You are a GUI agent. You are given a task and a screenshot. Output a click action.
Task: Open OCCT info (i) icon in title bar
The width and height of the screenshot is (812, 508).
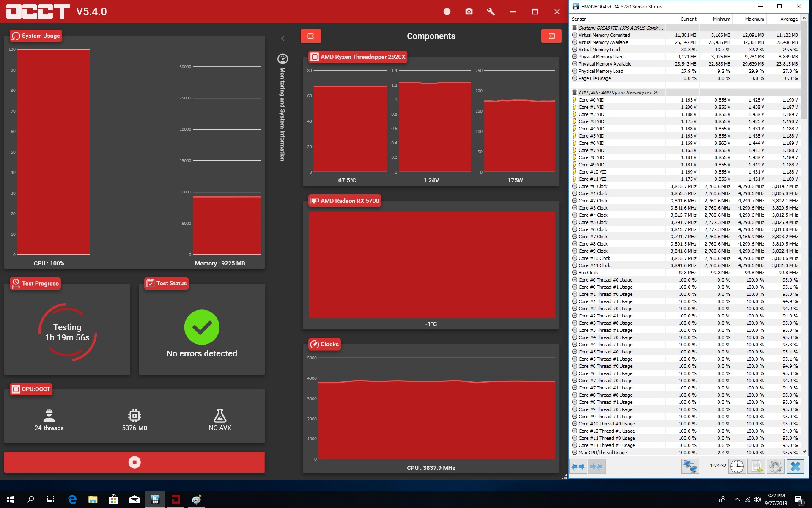click(447, 12)
